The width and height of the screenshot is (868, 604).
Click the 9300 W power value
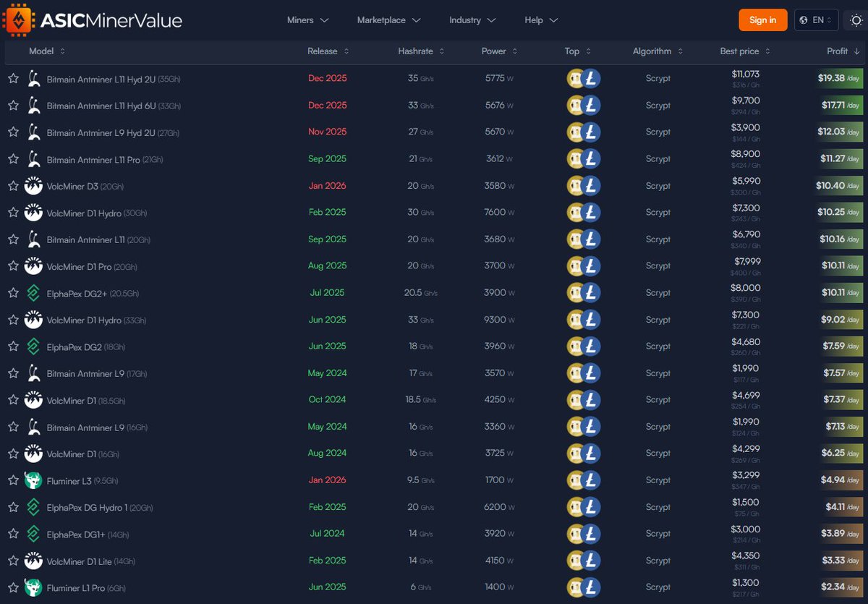point(499,320)
